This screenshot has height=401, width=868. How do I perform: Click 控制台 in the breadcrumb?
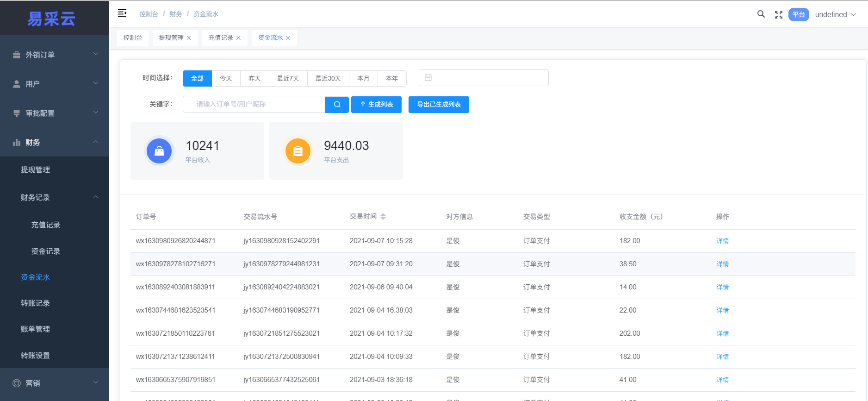149,14
